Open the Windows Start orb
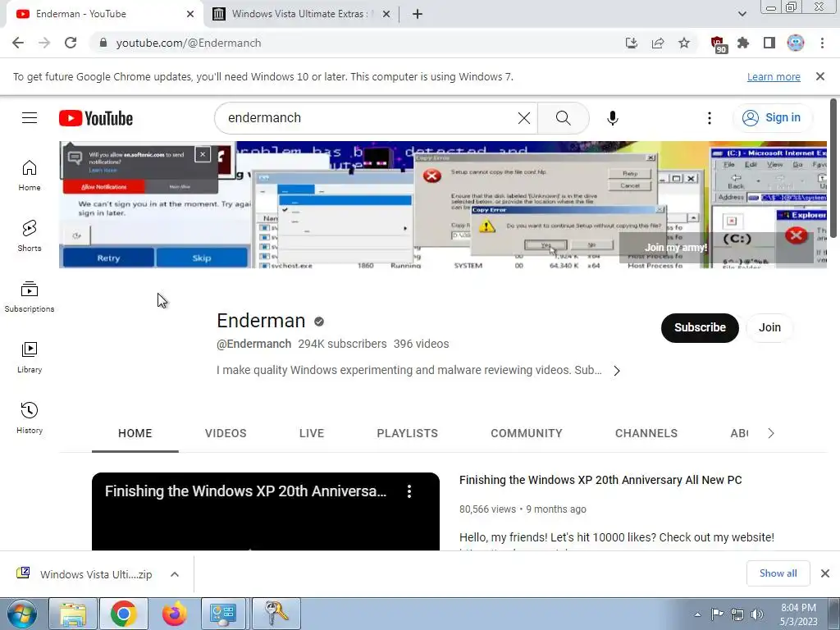840x630 pixels. point(22,614)
